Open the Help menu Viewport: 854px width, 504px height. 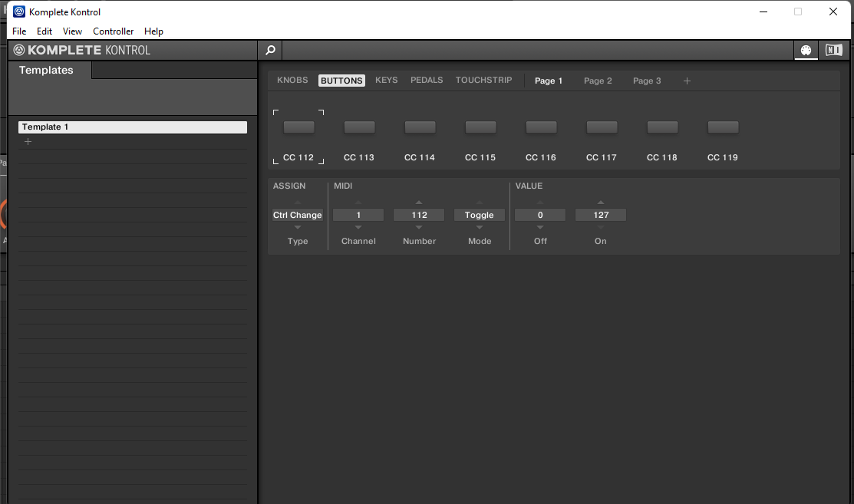pos(153,31)
